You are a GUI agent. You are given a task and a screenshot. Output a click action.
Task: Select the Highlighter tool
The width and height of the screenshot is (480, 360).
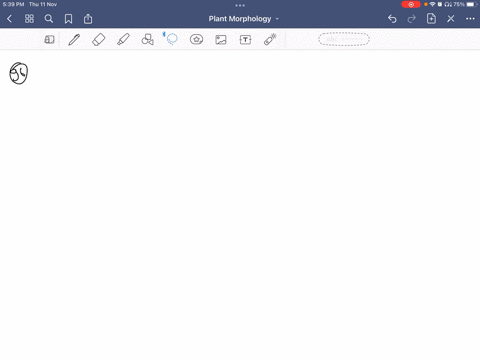tap(123, 39)
